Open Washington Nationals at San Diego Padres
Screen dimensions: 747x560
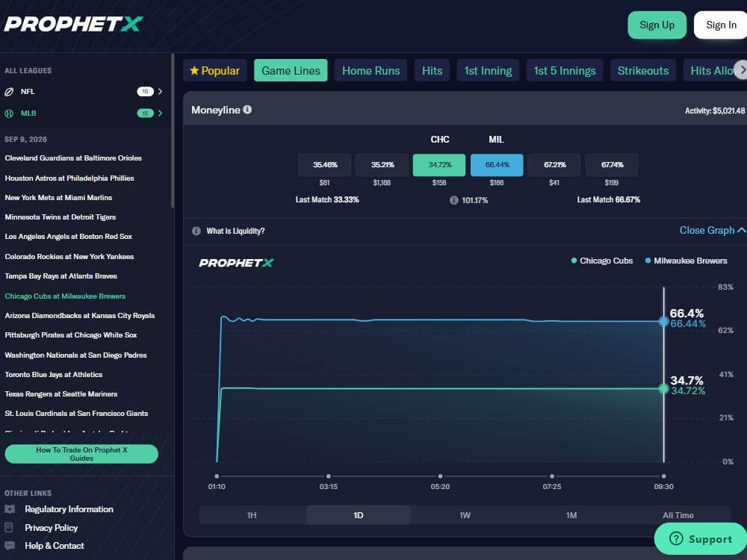coord(75,355)
